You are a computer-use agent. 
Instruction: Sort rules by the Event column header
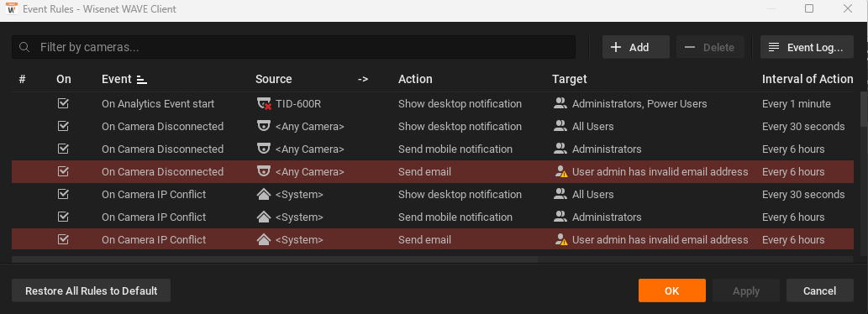(117, 79)
